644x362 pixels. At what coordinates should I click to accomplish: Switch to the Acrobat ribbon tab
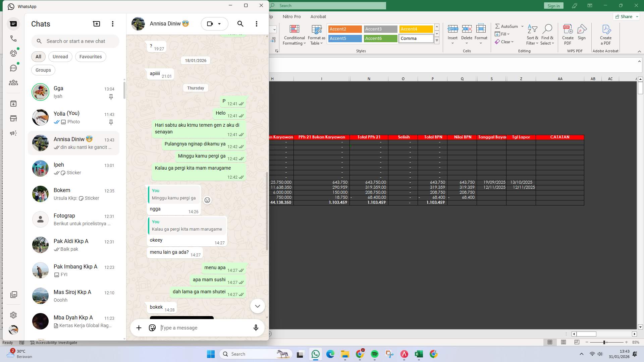click(x=318, y=16)
